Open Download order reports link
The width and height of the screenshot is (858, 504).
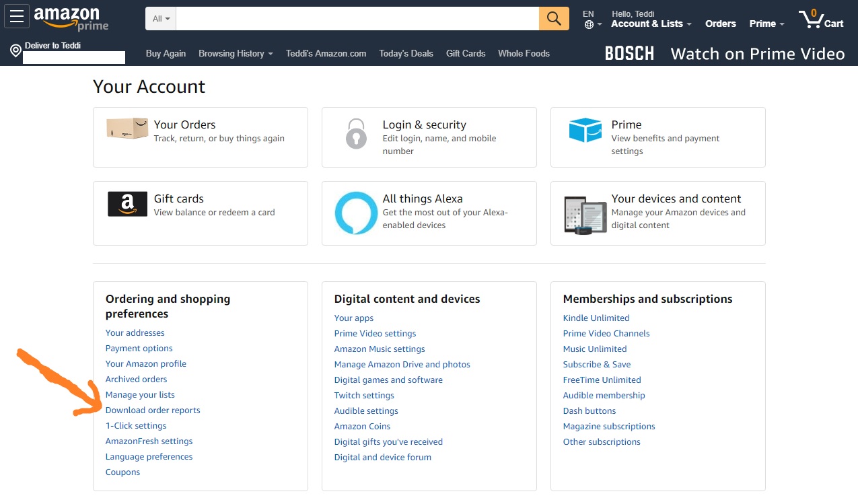pos(153,410)
